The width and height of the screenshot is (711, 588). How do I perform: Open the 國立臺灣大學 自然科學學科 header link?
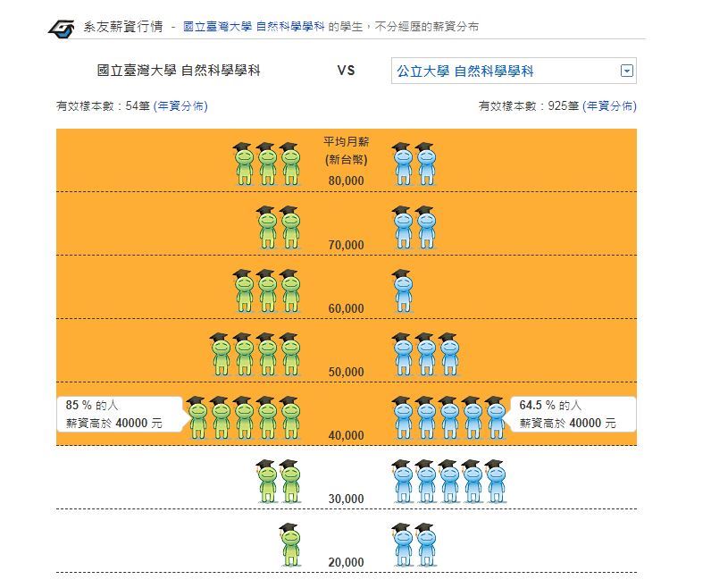click(x=254, y=27)
